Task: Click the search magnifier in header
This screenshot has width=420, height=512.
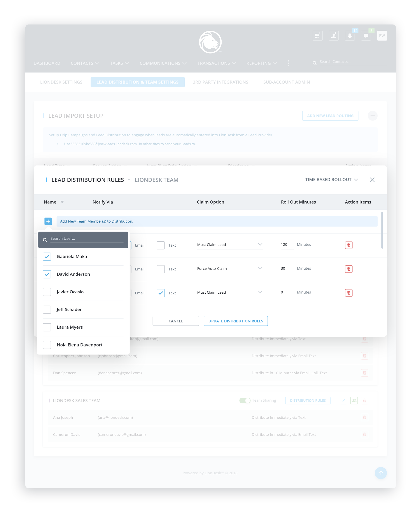Action: click(315, 63)
